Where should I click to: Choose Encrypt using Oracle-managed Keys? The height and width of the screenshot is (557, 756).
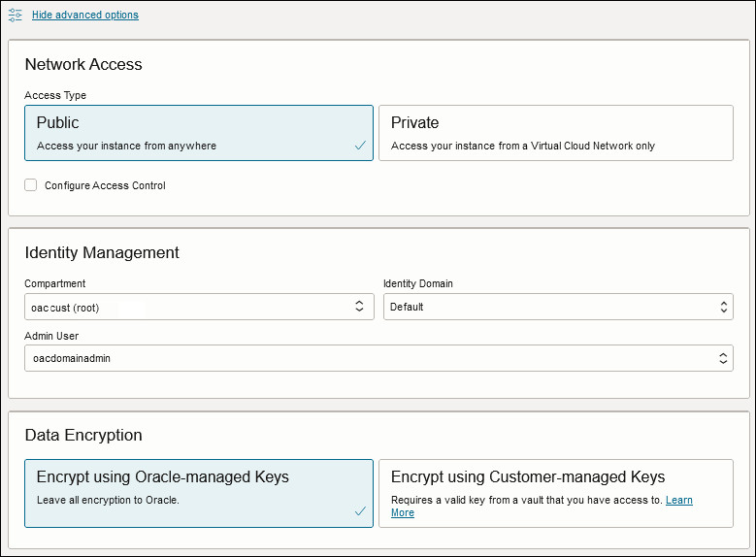[198, 492]
